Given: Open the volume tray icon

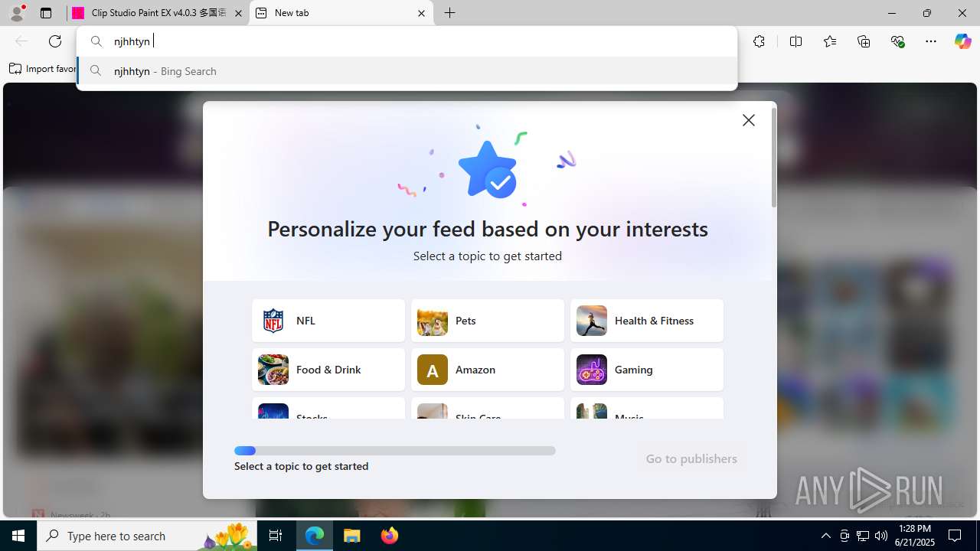Looking at the screenshot, I should click(x=881, y=536).
